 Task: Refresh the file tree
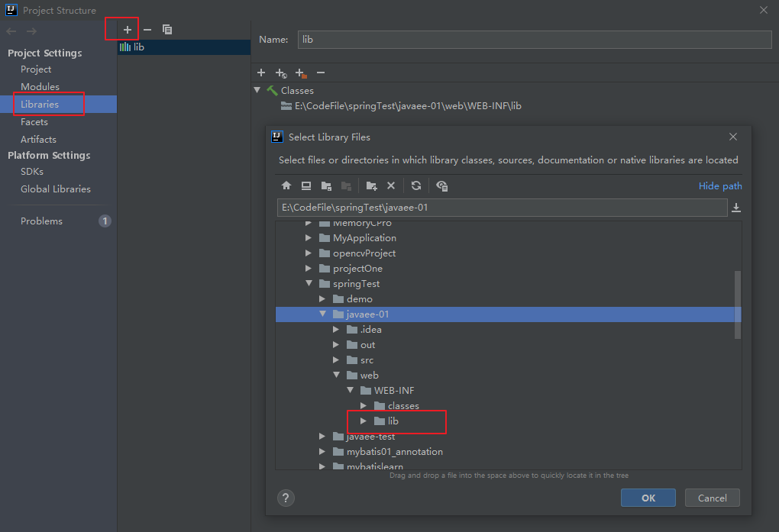tap(416, 185)
